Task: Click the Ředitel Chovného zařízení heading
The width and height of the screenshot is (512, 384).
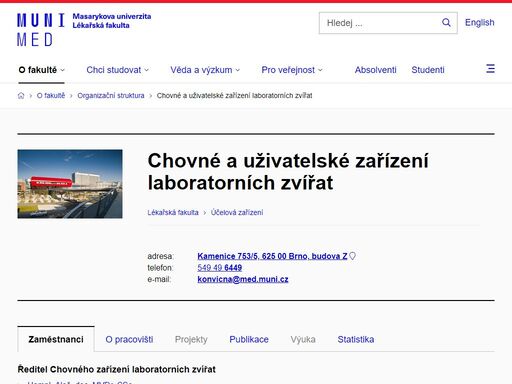Action: click(x=116, y=369)
